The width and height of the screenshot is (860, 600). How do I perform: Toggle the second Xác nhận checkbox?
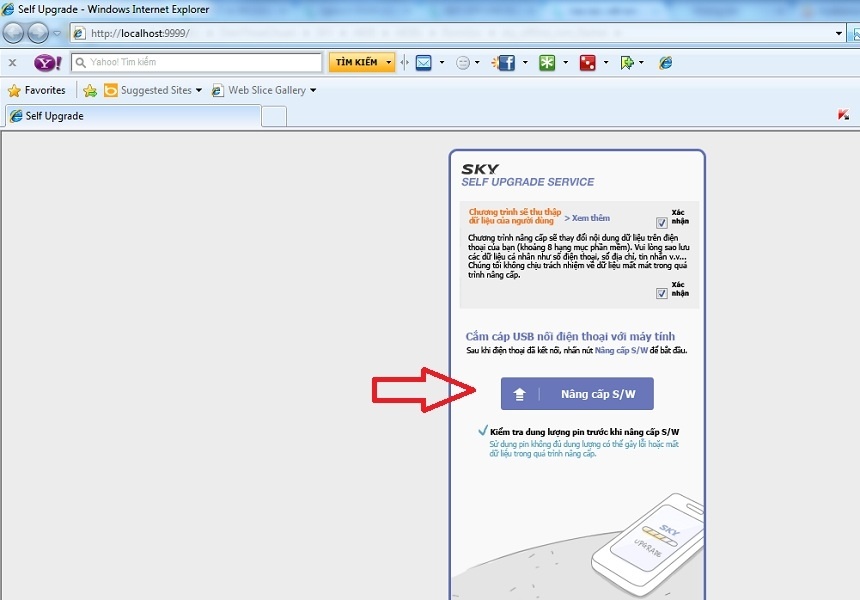662,293
